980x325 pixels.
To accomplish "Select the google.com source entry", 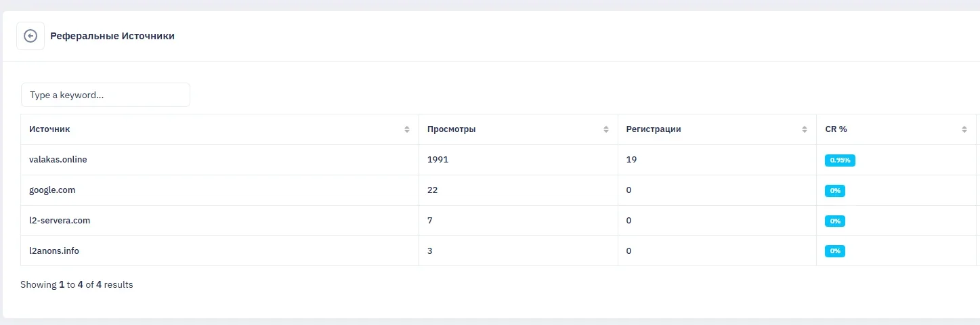I will pyautogui.click(x=52, y=190).
